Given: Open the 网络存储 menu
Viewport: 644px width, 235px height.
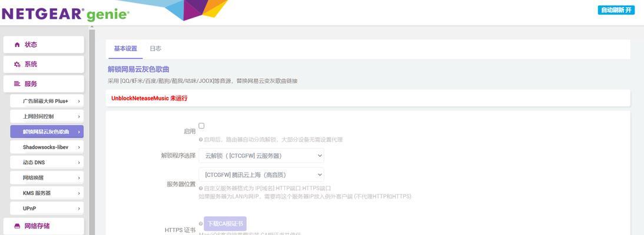Looking at the screenshot, I should coord(44,226).
